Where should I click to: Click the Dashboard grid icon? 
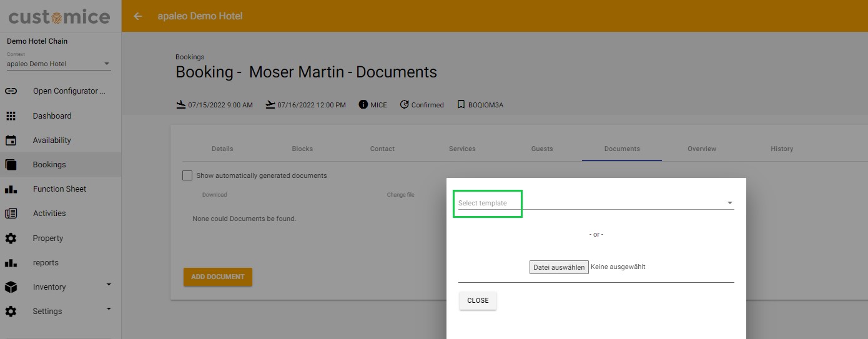11,116
